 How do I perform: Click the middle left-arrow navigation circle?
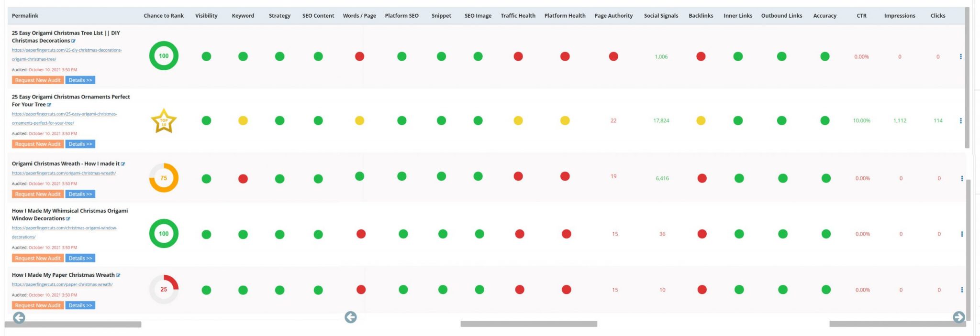click(351, 317)
